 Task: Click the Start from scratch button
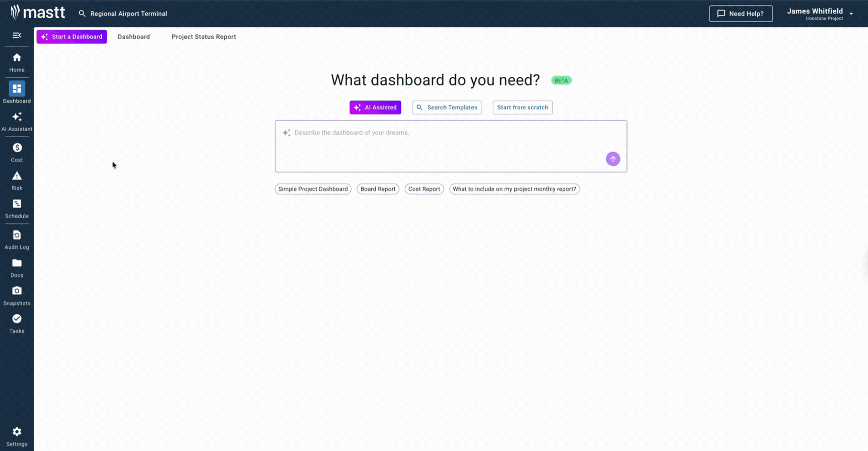tap(522, 107)
